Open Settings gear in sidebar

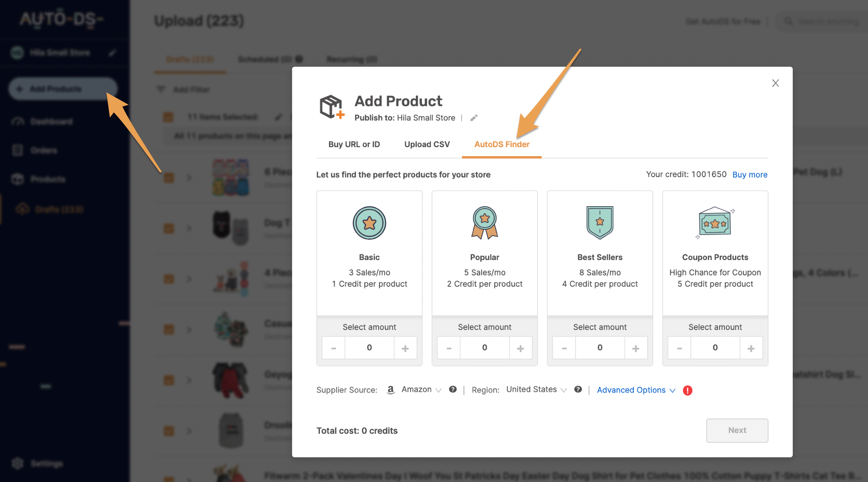tap(17, 463)
